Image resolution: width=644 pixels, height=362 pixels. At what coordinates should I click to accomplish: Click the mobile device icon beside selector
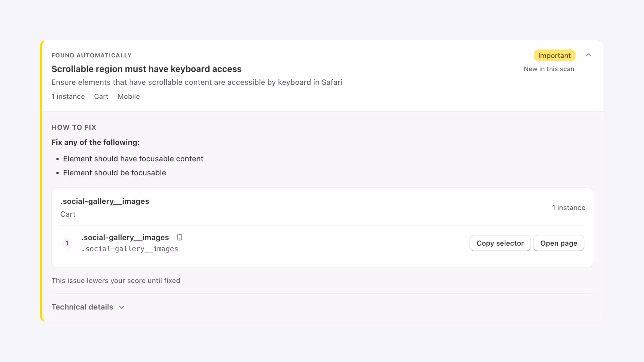pyautogui.click(x=180, y=237)
